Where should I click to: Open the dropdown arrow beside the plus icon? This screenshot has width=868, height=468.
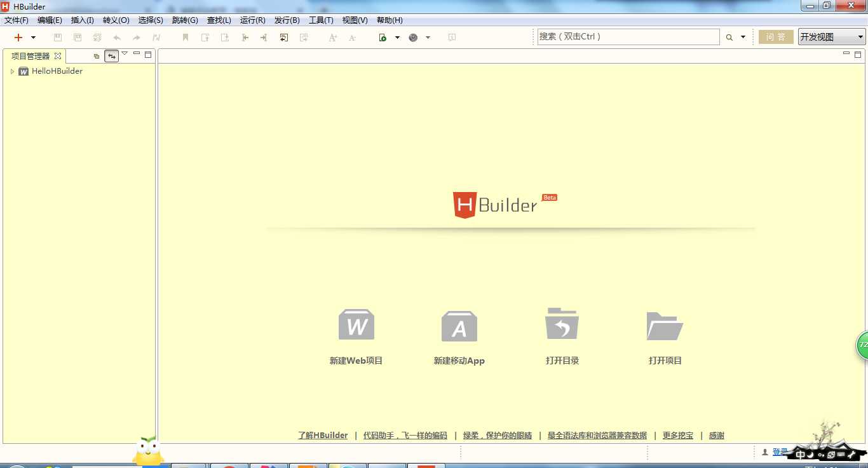click(x=33, y=38)
